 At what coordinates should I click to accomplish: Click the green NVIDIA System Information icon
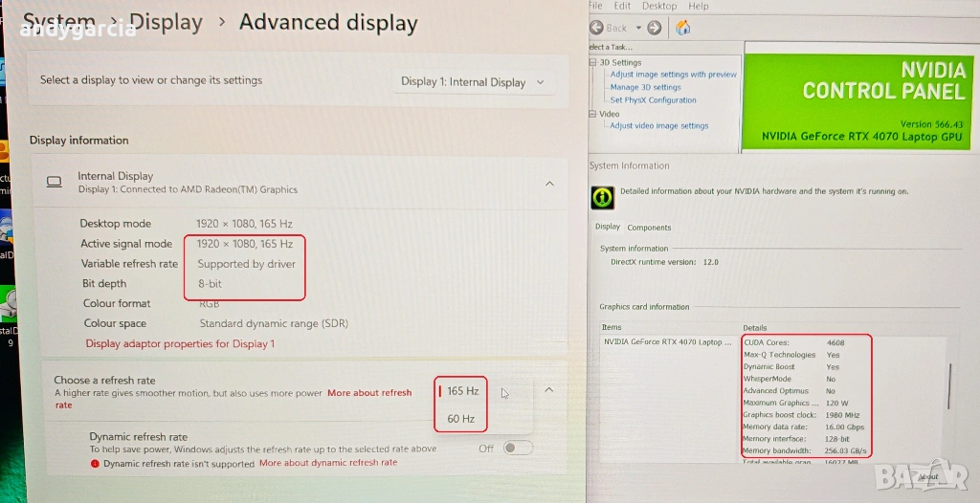point(603,197)
